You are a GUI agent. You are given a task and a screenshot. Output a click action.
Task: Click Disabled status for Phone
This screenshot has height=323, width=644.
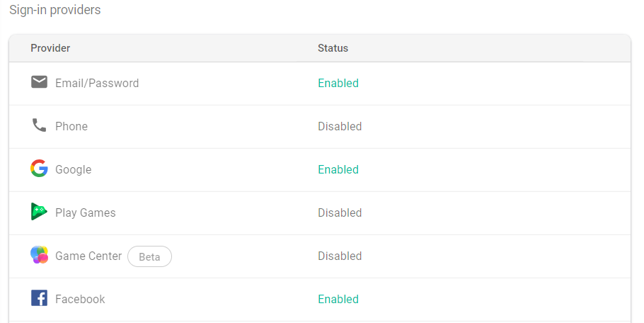pos(340,127)
